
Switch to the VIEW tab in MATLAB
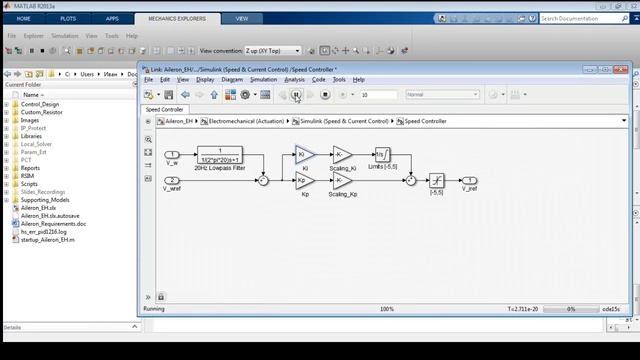pyautogui.click(x=242, y=19)
